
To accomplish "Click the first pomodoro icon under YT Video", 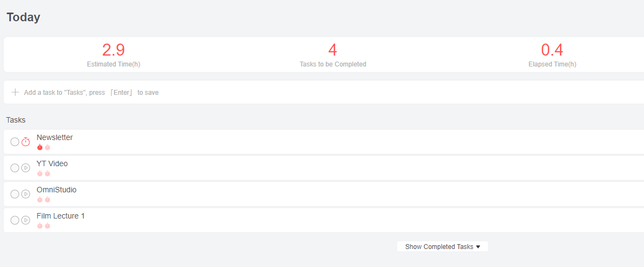I will coord(40,173).
